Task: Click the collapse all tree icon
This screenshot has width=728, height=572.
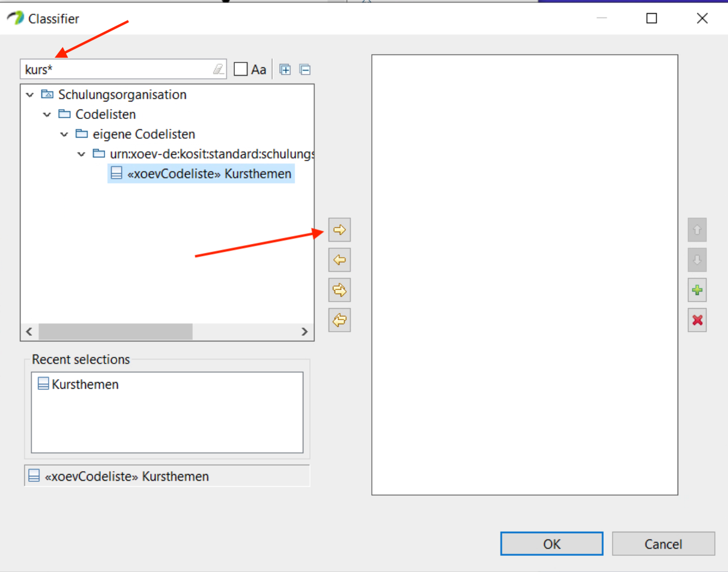Action: tap(305, 69)
